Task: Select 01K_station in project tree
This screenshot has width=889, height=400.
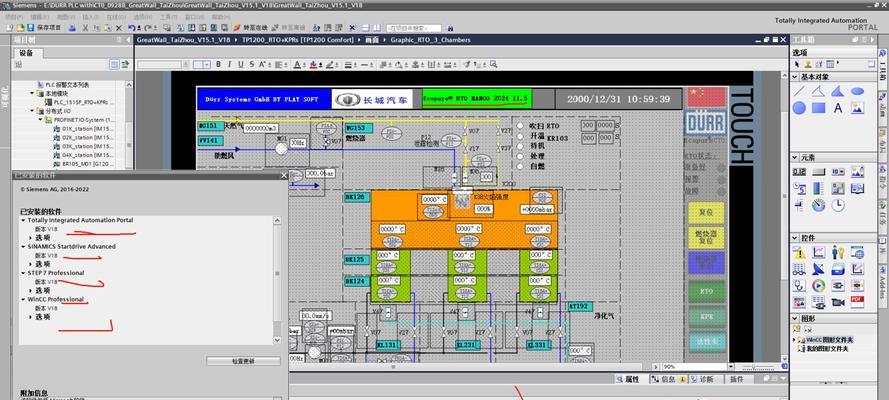Action: click(x=84, y=129)
